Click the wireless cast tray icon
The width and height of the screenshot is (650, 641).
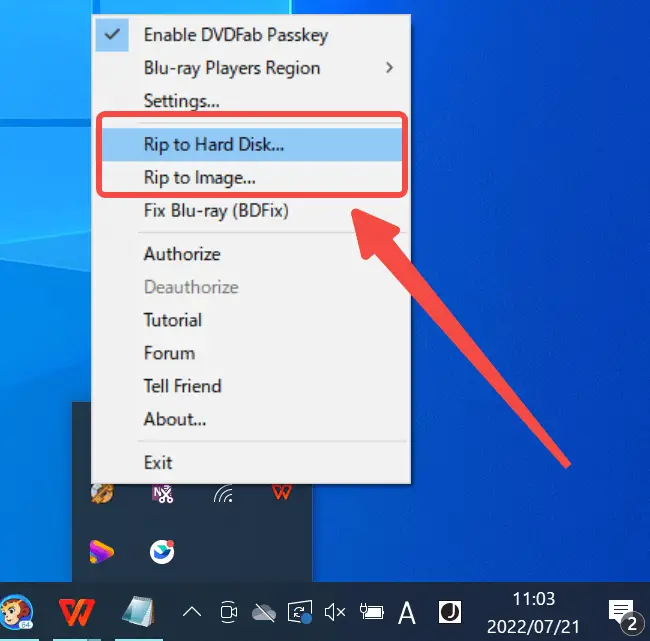[x=223, y=493]
